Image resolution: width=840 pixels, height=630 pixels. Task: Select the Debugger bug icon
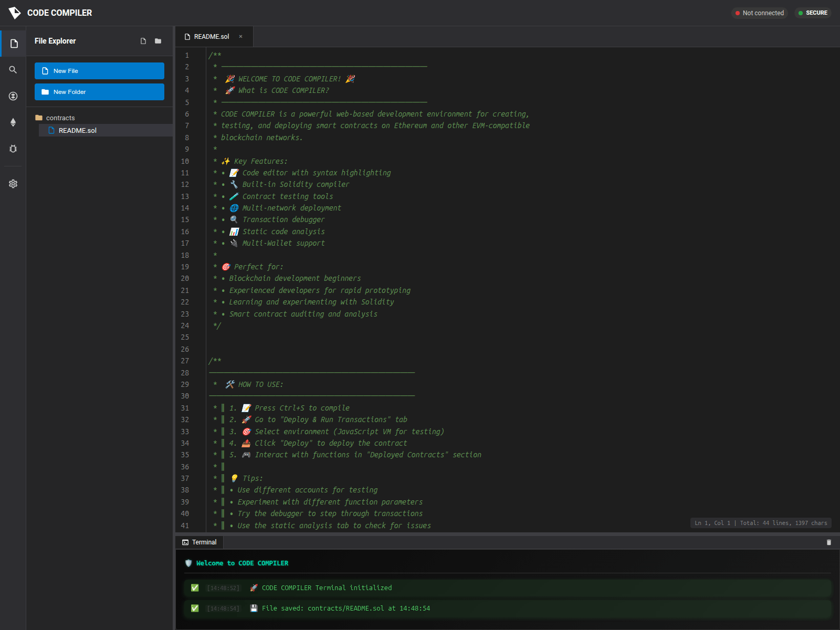tap(13, 149)
